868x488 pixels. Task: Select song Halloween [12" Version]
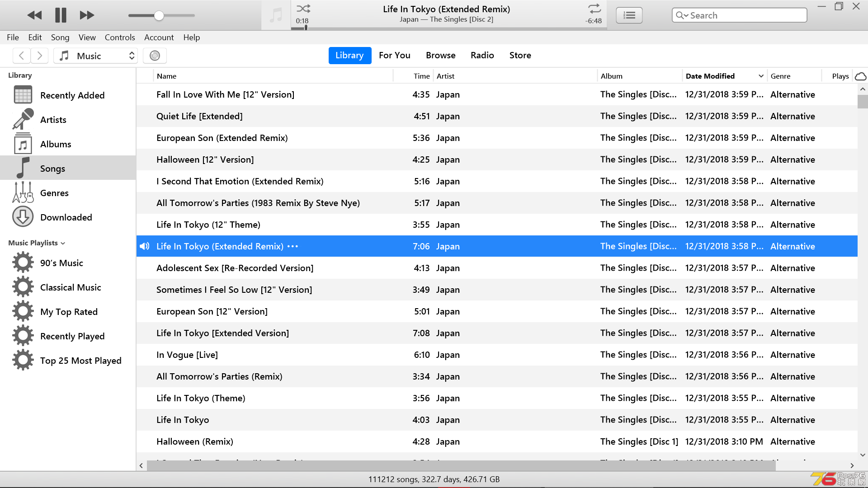(x=497, y=160)
